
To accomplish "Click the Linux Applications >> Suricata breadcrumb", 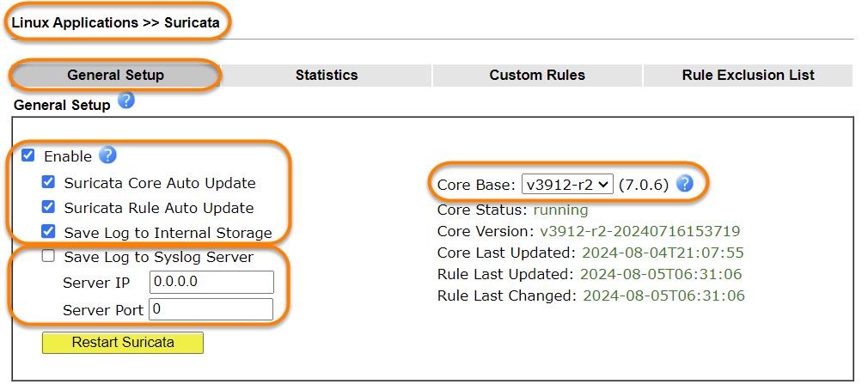I will pyautogui.click(x=116, y=22).
